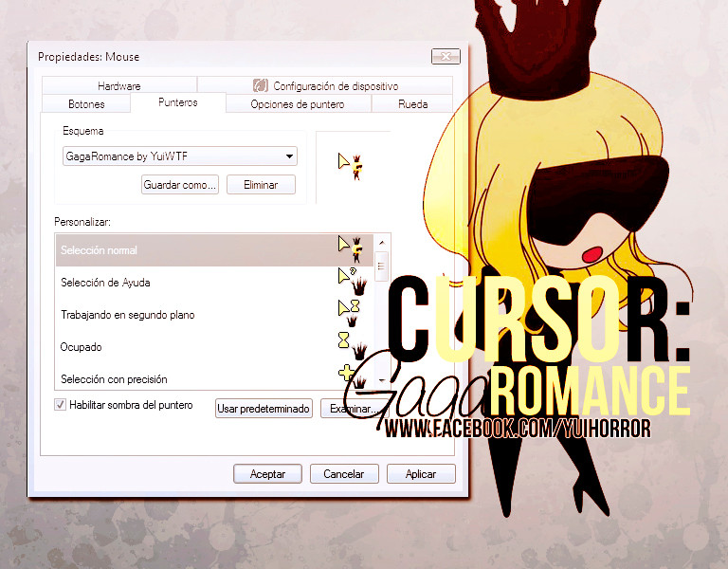
Task: Click the list scrollbar down arrow
Action: pyautogui.click(x=382, y=380)
